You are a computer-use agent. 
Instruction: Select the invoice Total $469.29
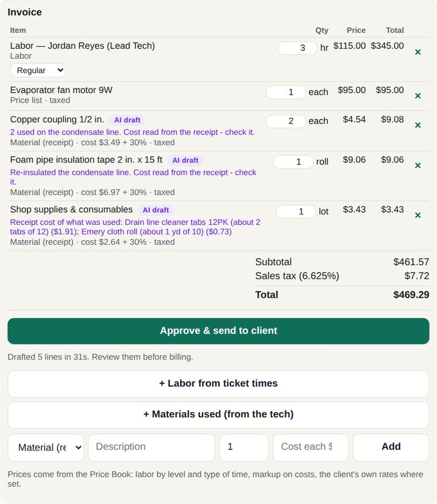click(411, 295)
